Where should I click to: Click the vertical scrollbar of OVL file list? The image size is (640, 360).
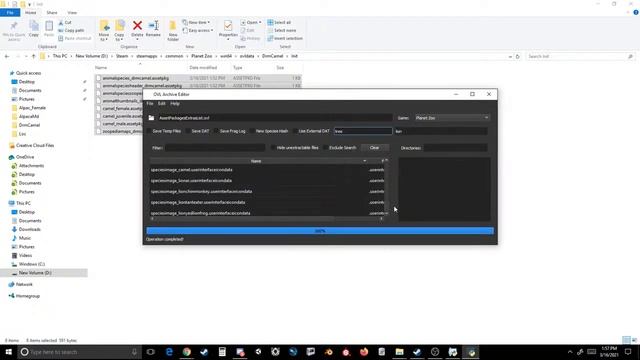click(387, 188)
